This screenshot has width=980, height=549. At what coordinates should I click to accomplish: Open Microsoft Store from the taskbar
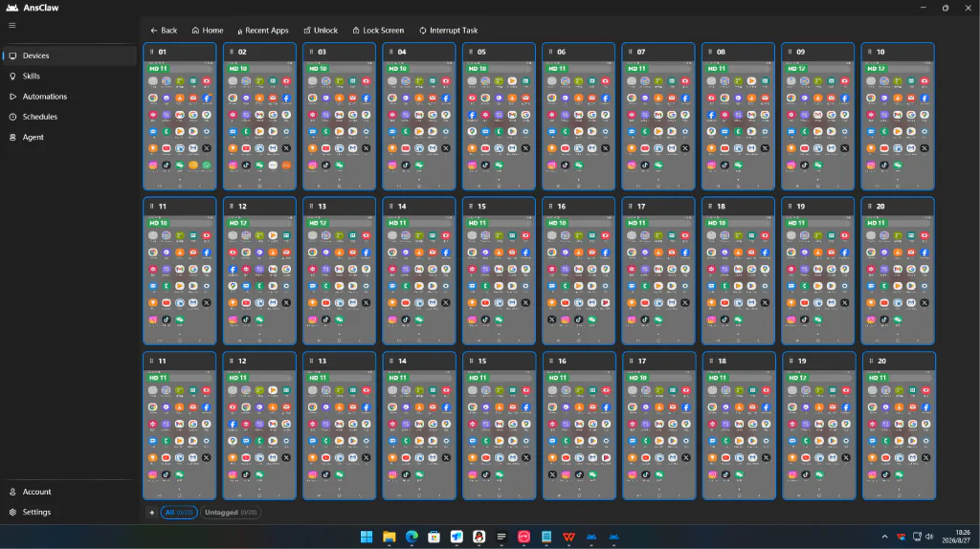(x=434, y=537)
